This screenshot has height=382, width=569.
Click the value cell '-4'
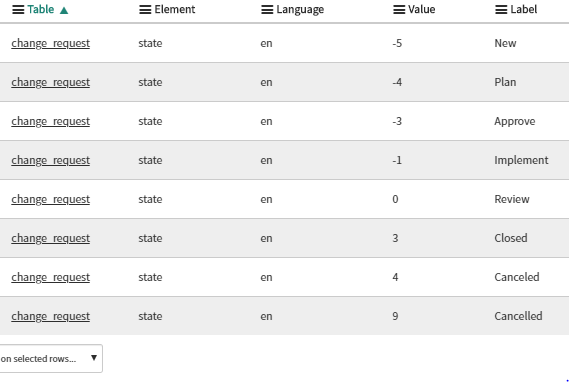(x=397, y=82)
